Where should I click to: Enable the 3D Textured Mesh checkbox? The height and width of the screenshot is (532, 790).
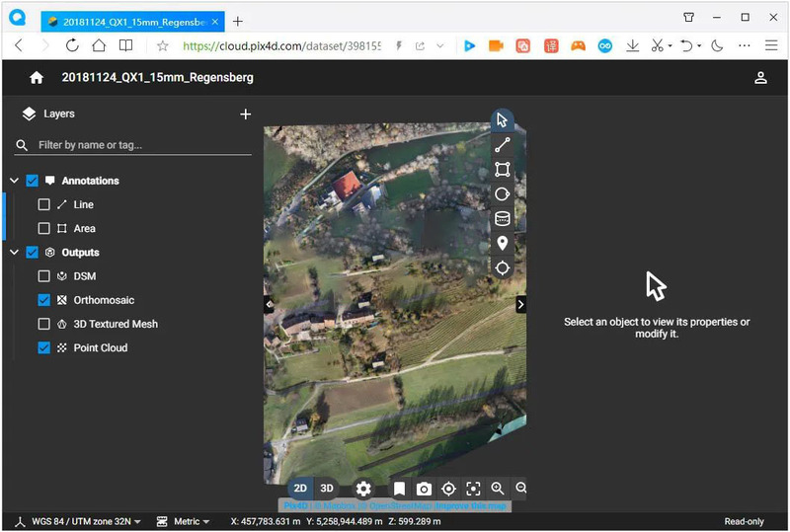[43, 324]
